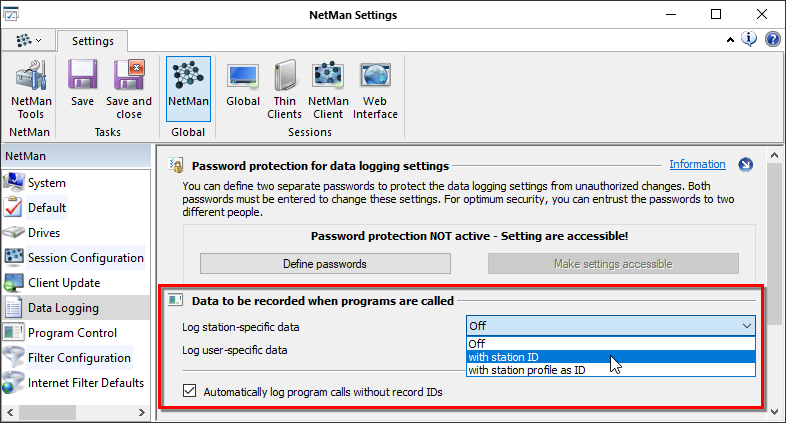
Task: Open NetMan Client session settings
Action: (x=328, y=91)
